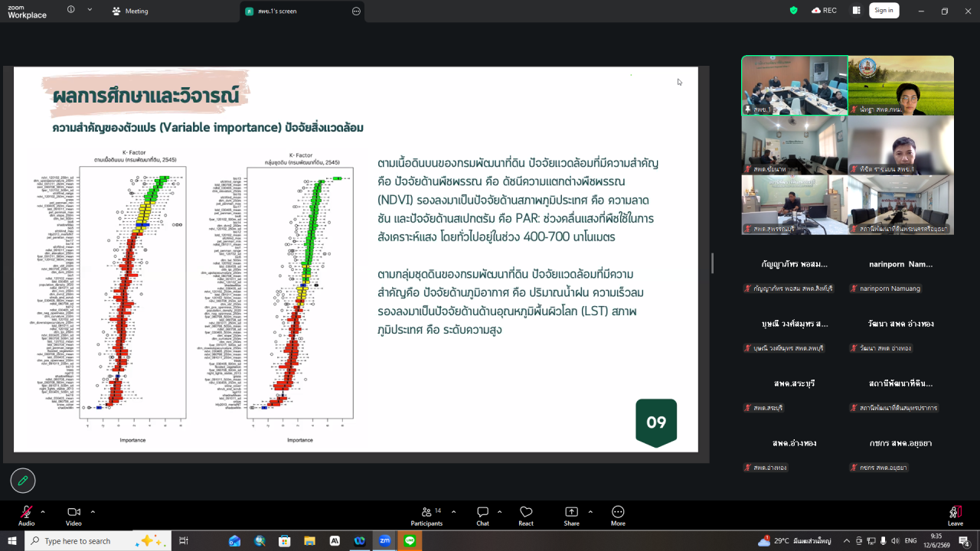Start screen sharing with Share button
The width and height of the screenshot is (980, 551).
click(x=572, y=515)
